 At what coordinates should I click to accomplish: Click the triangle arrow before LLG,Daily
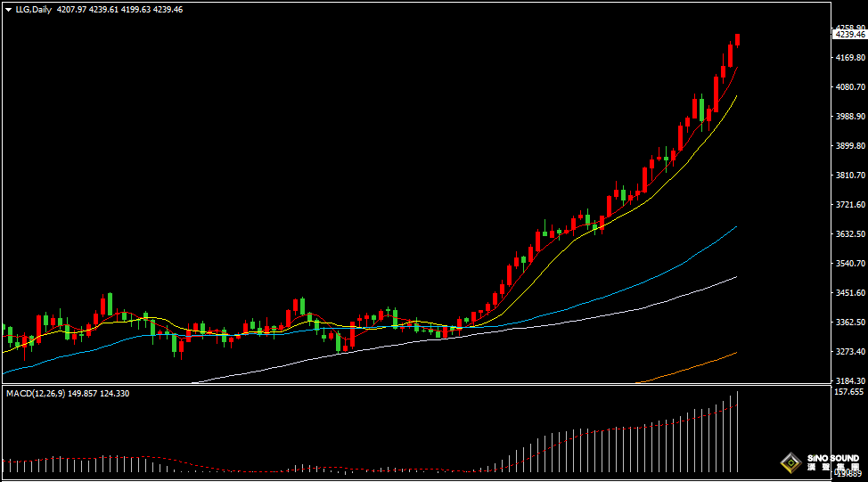8,10
